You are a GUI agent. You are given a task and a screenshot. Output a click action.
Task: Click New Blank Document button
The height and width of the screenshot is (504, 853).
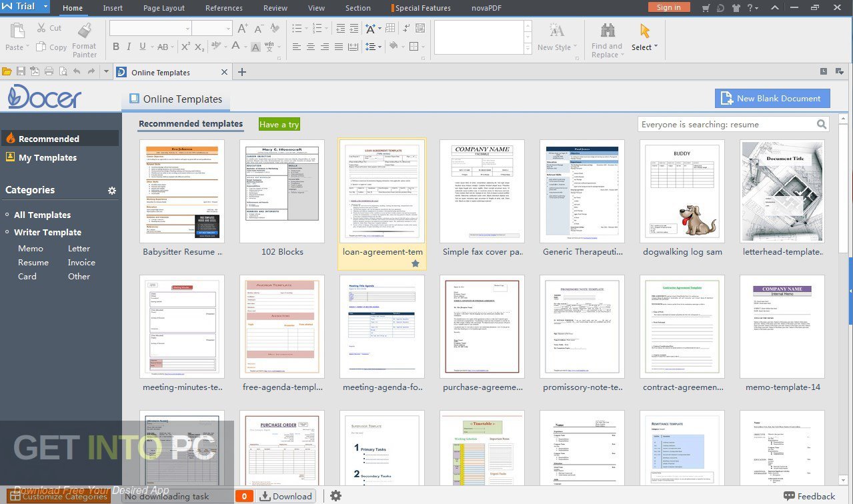point(772,98)
